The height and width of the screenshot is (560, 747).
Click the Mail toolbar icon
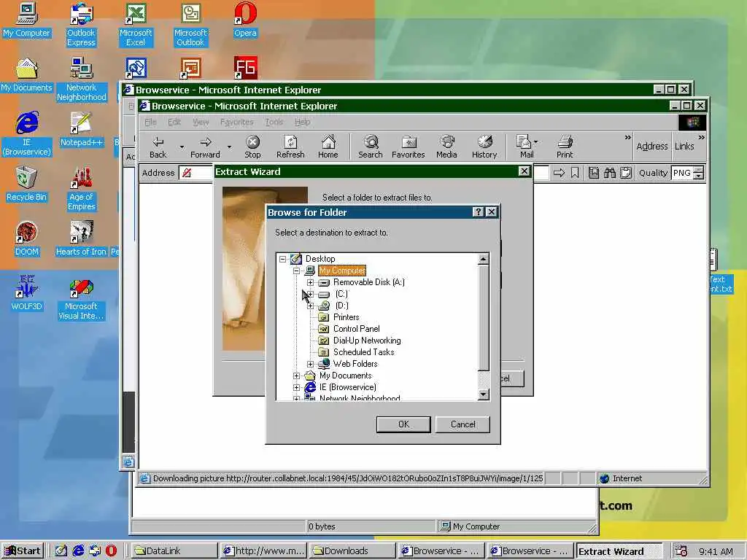coord(527,147)
